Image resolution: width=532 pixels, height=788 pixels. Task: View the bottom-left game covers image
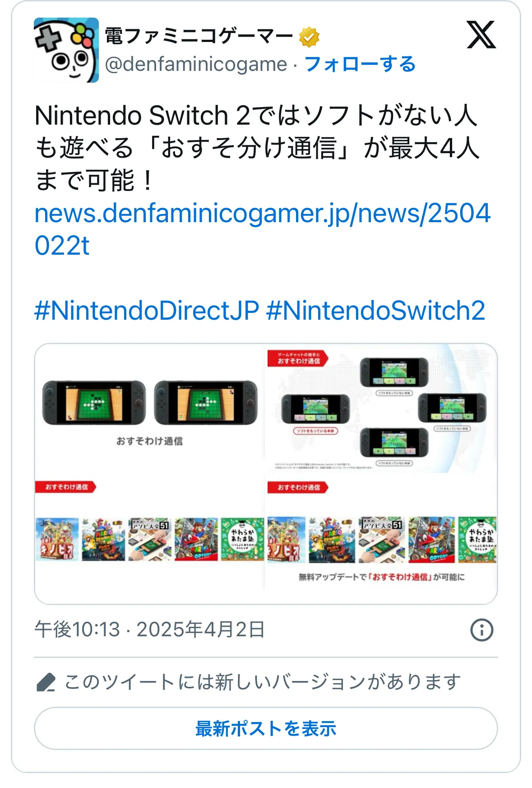coord(149,539)
